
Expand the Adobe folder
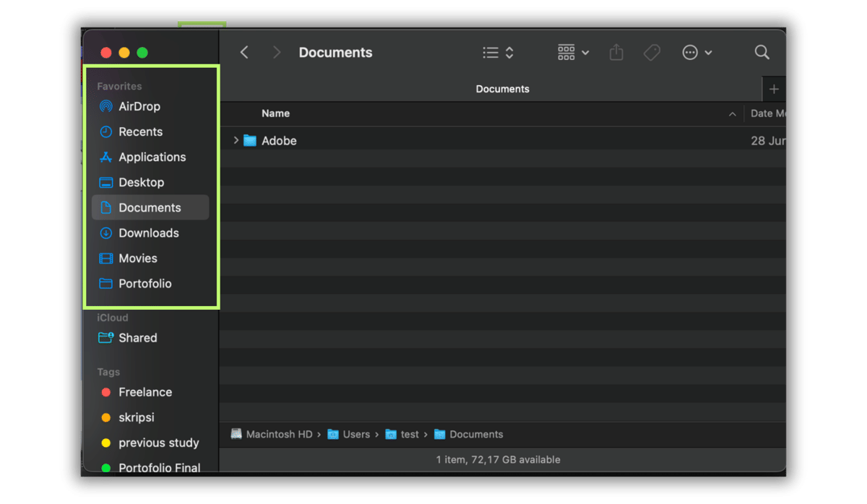click(236, 140)
